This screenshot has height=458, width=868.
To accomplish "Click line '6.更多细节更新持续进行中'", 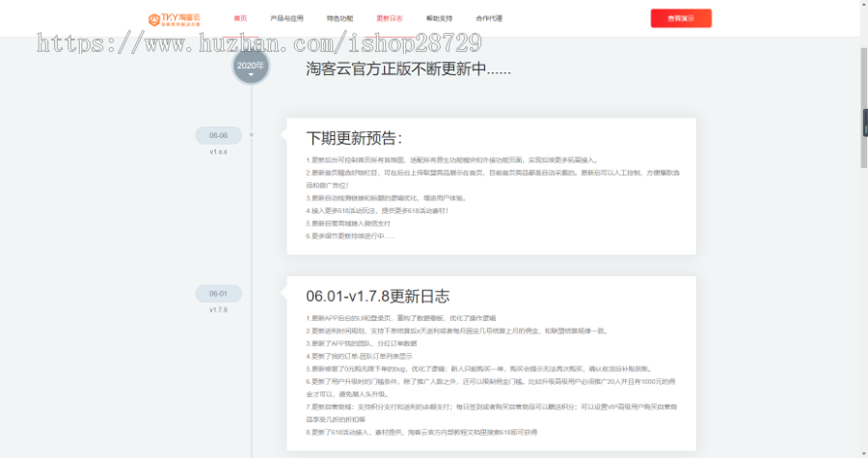I will click(350, 236).
